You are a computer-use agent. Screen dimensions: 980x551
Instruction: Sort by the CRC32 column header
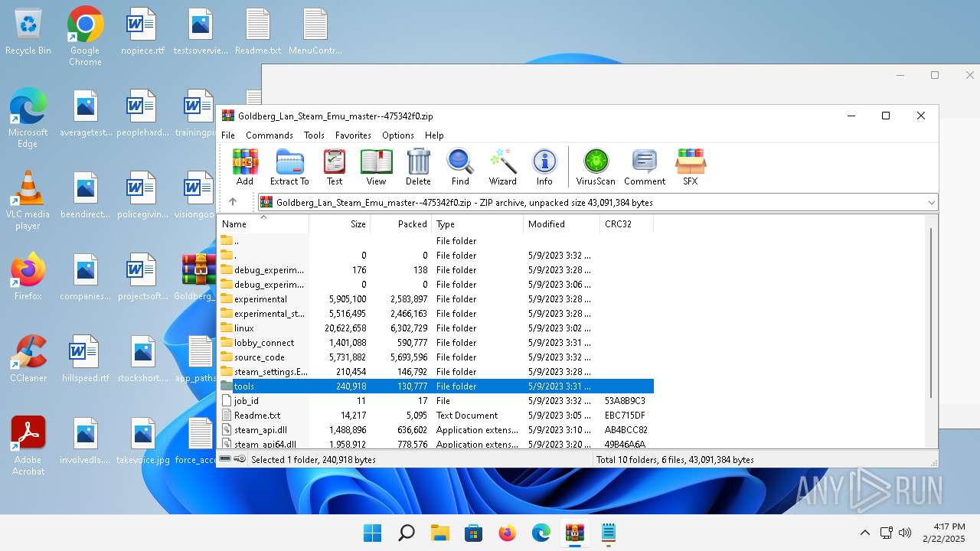coord(627,224)
